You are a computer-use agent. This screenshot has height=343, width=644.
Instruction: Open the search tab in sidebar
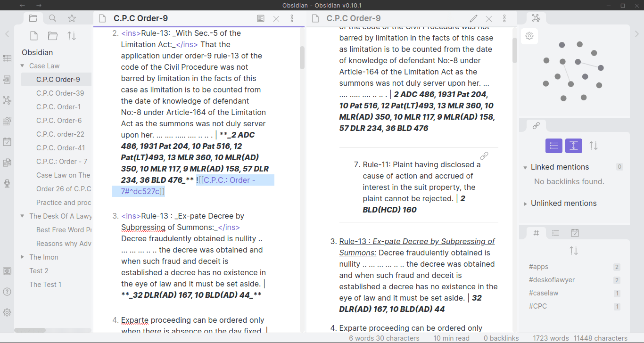[x=52, y=18]
